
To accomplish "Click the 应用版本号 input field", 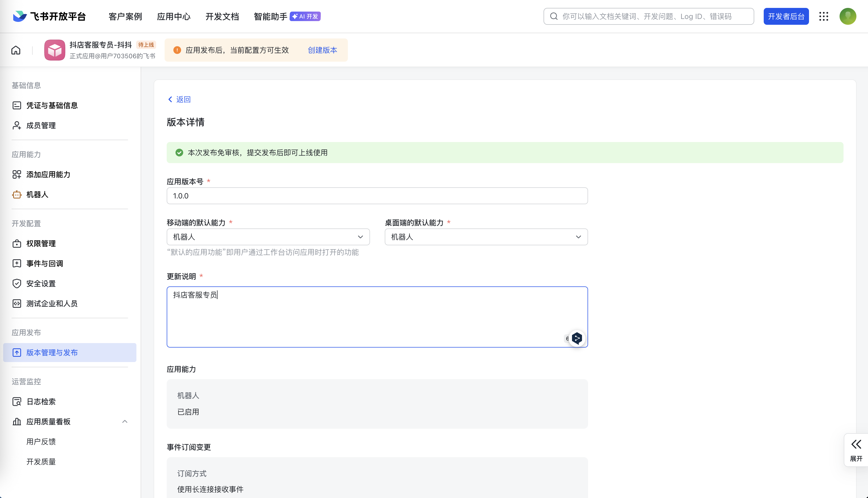I will [377, 196].
